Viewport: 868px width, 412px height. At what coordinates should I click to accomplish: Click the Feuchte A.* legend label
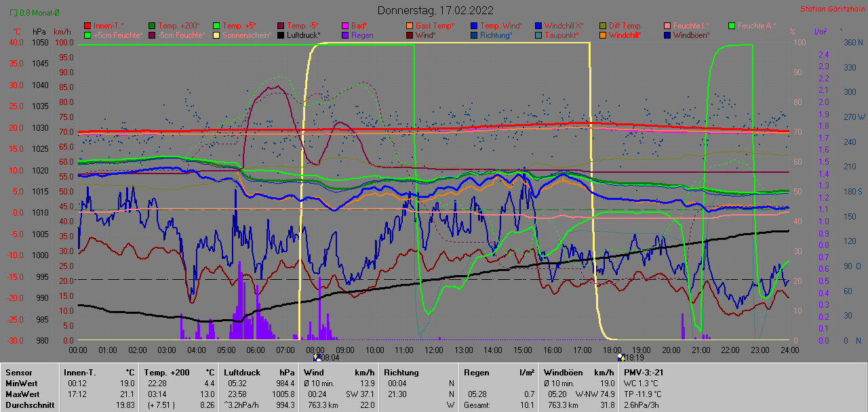click(x=757, y=26)
